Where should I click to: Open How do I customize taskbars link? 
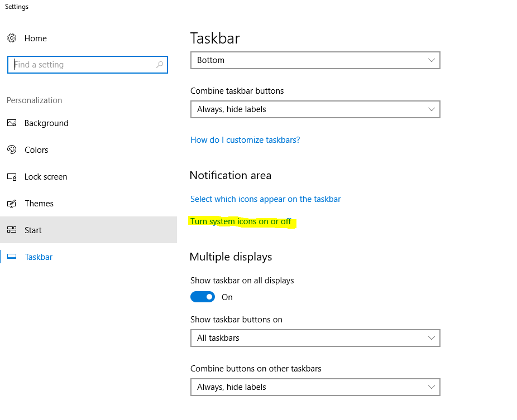pyautogui.click(x=245, y=139)
